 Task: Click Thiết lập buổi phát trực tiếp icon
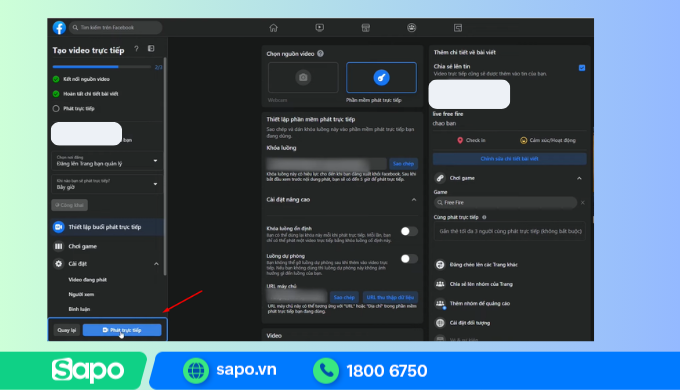coord(59,227)
